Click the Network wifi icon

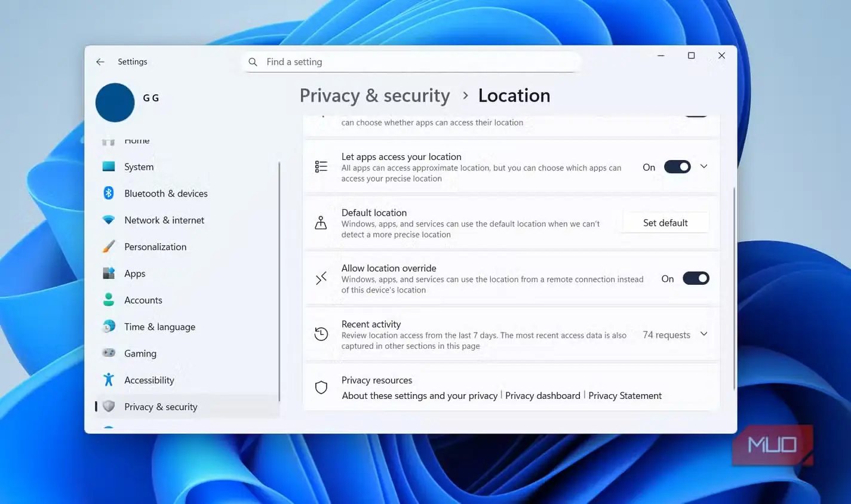point(109,220)
